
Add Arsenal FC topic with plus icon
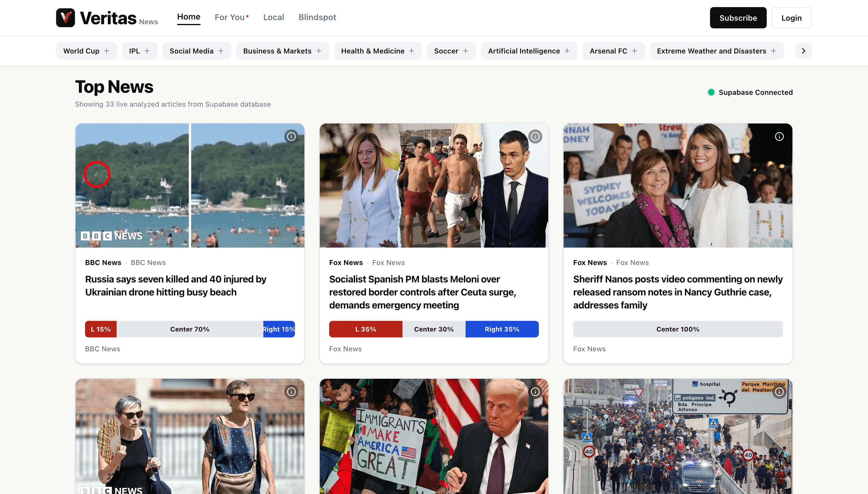634,51
